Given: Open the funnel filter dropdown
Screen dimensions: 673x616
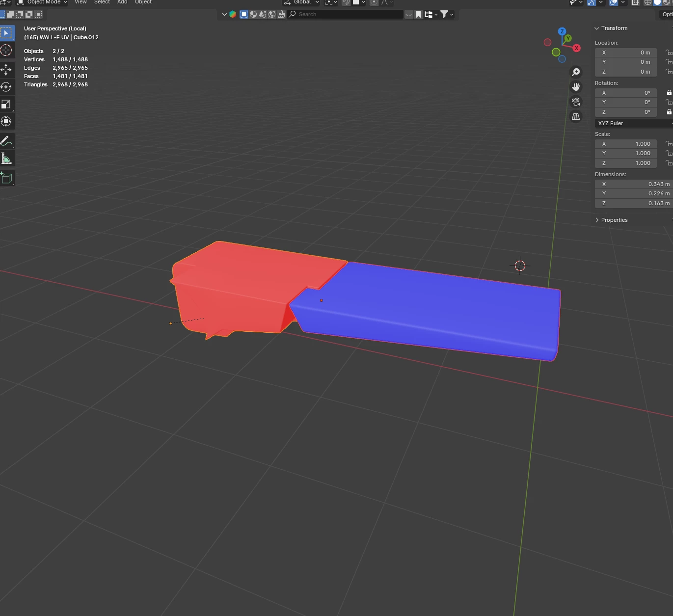Looking at the screenshot, I should tap(447, 14).
